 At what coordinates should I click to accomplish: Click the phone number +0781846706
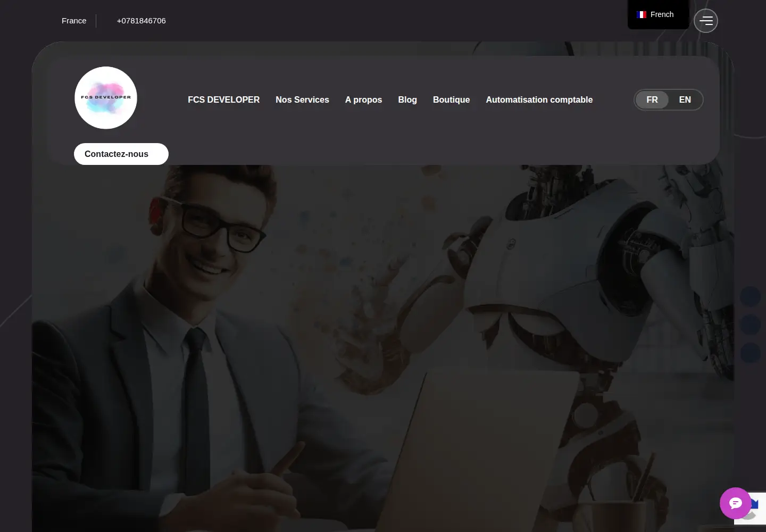[x=141, y=21]
